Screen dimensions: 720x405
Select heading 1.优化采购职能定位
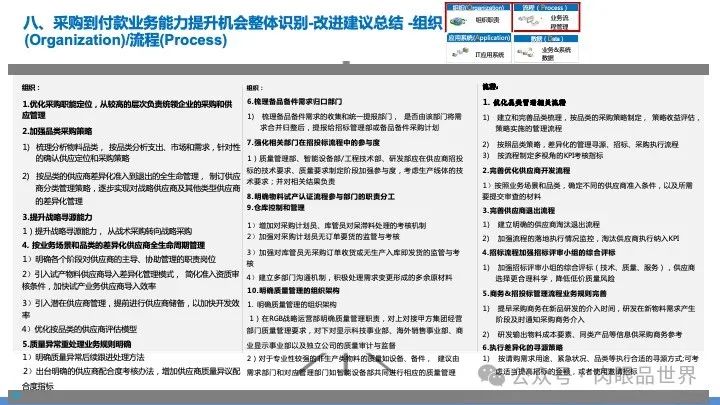tap(127, 110)
